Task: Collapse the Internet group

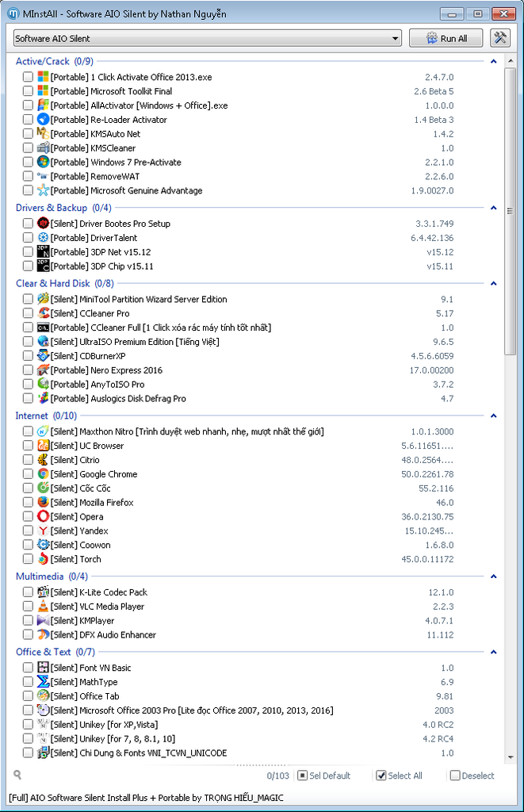Action: (x=493, y=416)
